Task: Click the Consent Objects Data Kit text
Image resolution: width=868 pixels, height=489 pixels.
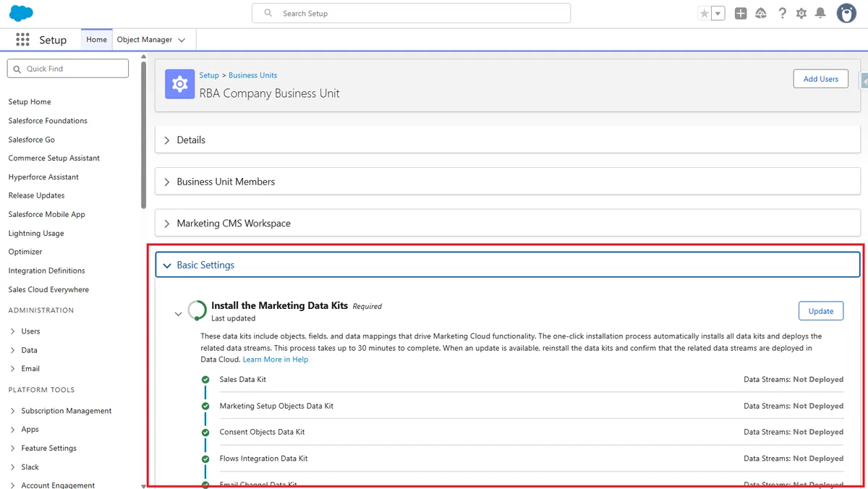Action: [x=262, y=432]
